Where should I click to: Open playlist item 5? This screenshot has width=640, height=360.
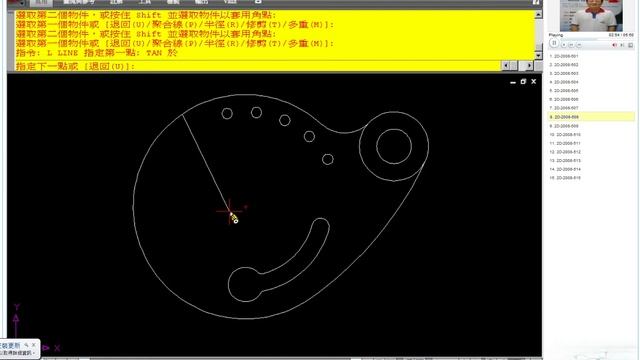[x=564, y=91]
